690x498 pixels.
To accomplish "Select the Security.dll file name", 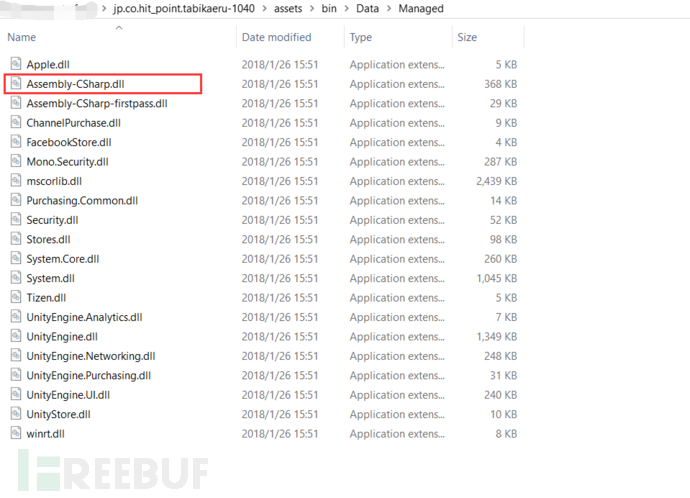I will pos(52,220).
